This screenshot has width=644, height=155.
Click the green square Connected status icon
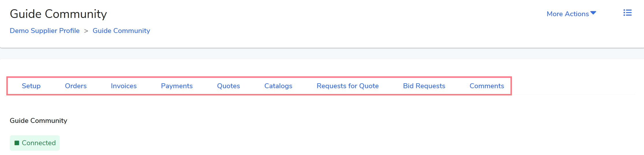pos(17,143)
